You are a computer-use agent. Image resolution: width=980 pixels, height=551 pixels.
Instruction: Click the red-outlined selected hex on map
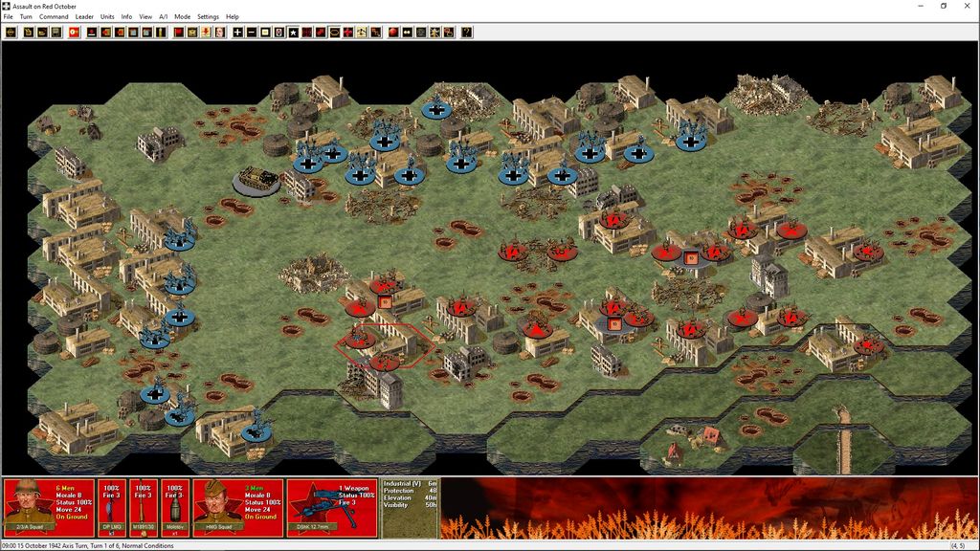385,345
